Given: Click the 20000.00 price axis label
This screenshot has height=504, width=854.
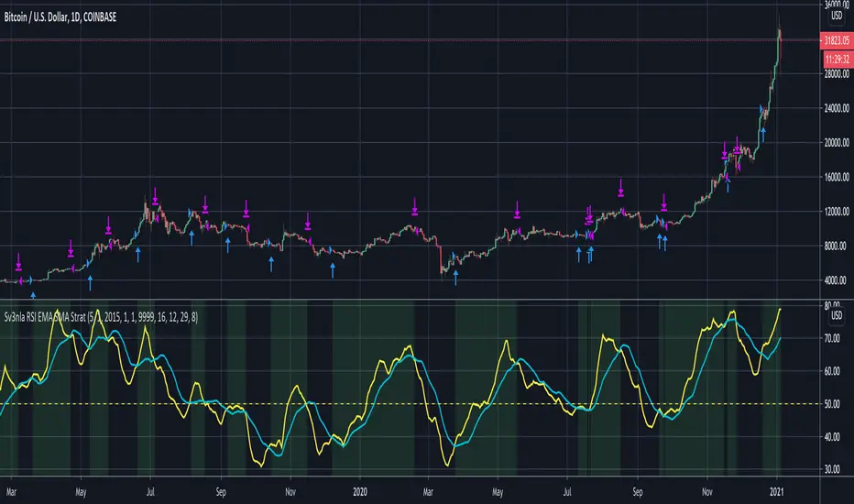Looking at the screenshot, I should (x=832, y=143).
